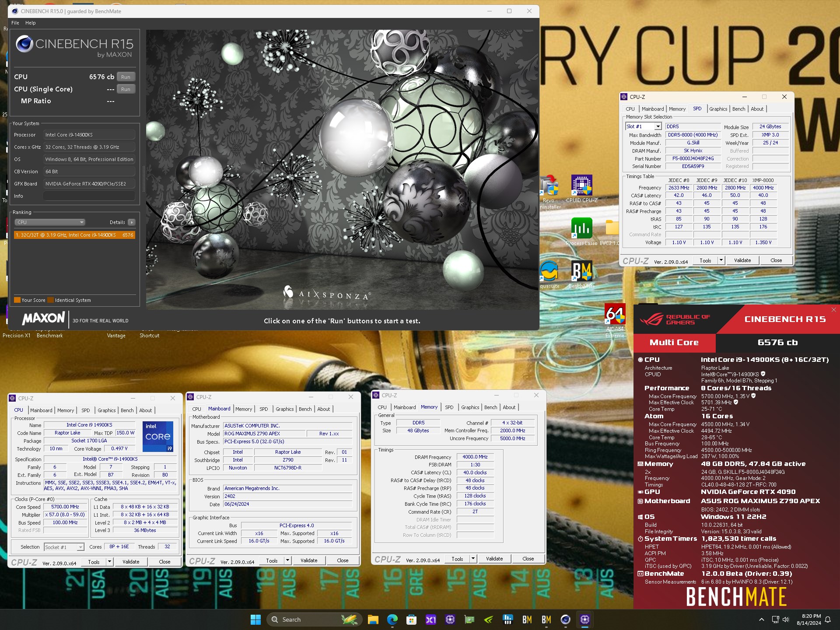Click the GPU icon in BenchMate panel

[x=640, y=492]
